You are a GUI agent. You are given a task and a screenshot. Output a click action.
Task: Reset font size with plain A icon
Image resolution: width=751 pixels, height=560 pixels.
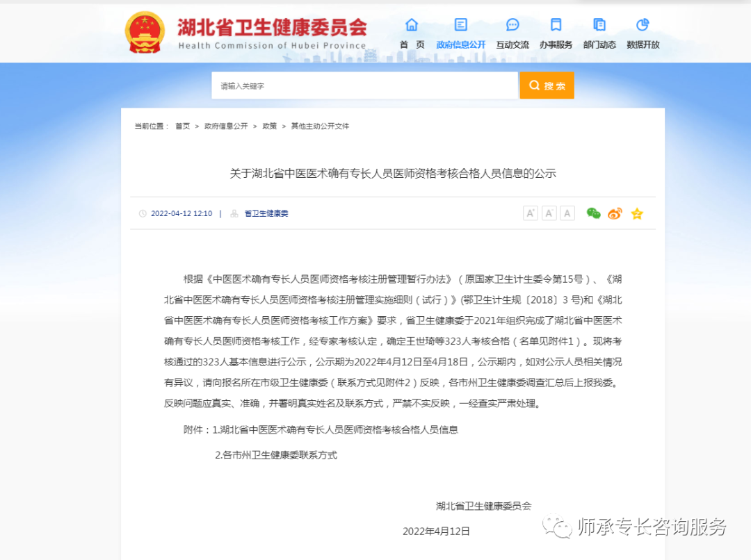[x=567, y=213]
